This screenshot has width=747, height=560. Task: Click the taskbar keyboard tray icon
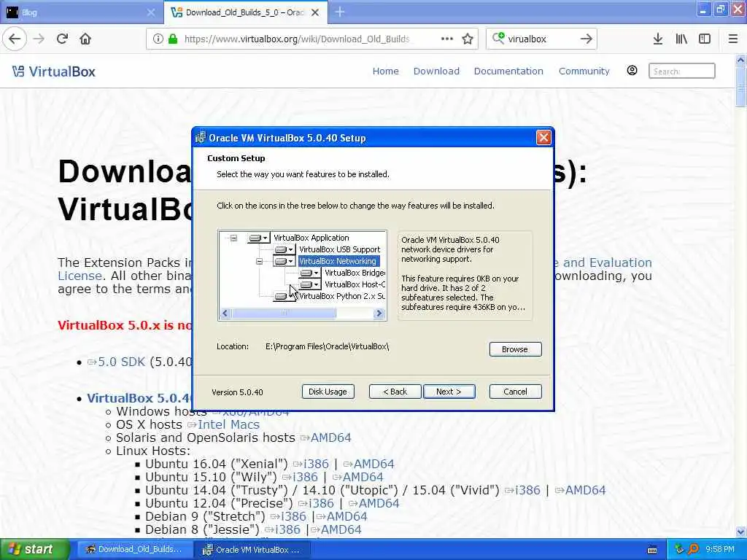[653, 550]
